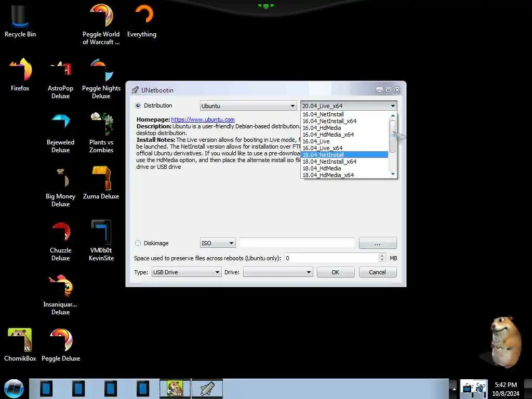Select the ChomikBox hamster taskbar button
The height and width of the screenshot is (399, 532).
(x=175, y=389)
